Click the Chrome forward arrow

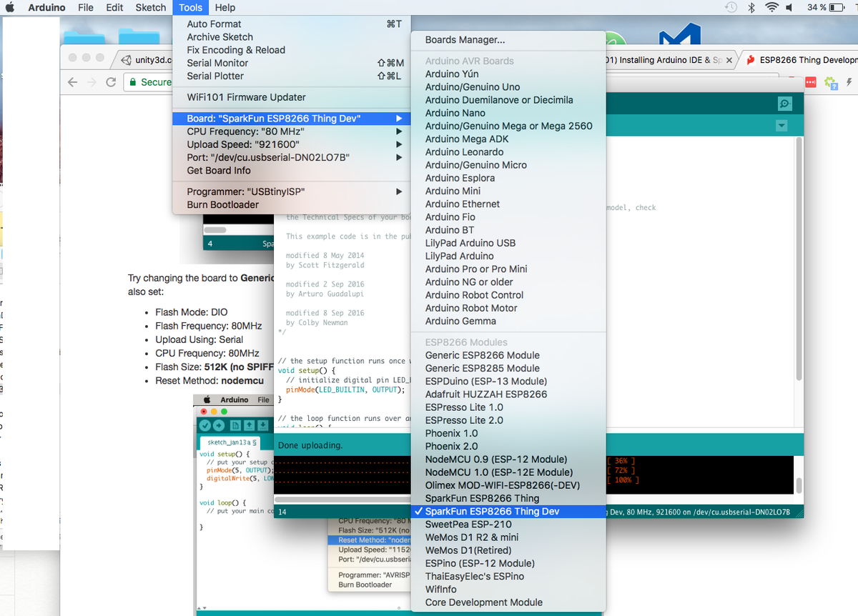coord(92,82)
